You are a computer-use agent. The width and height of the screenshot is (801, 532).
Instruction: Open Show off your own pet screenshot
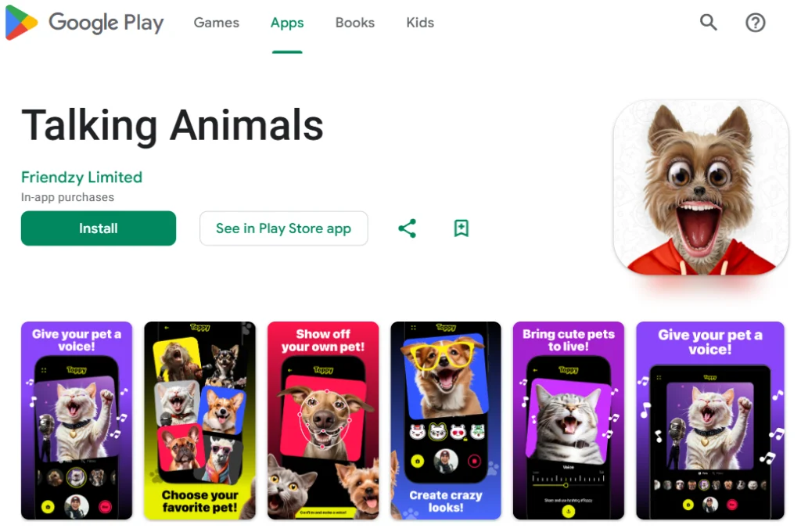click(323, 421)
